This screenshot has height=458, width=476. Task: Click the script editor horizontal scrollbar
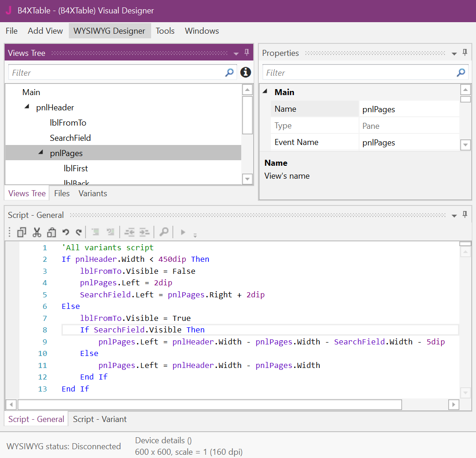210,404
